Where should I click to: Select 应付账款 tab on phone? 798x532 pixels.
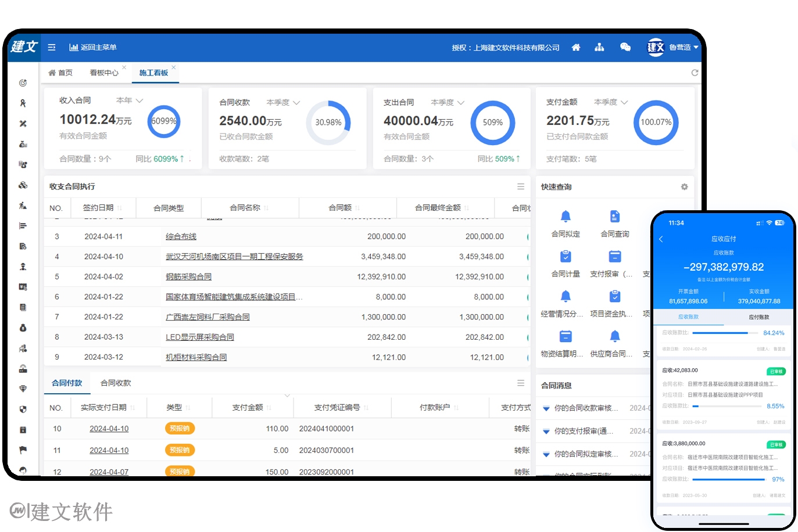tap(759, 317)
